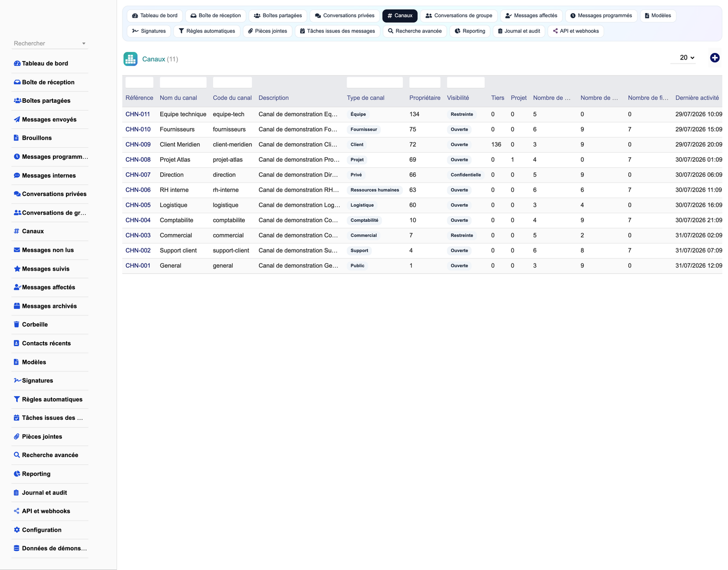Image resolution: width=728 pixels, height=570 pixels.
Task: Open Données de démonstration sidebar item
Action: 50,548
